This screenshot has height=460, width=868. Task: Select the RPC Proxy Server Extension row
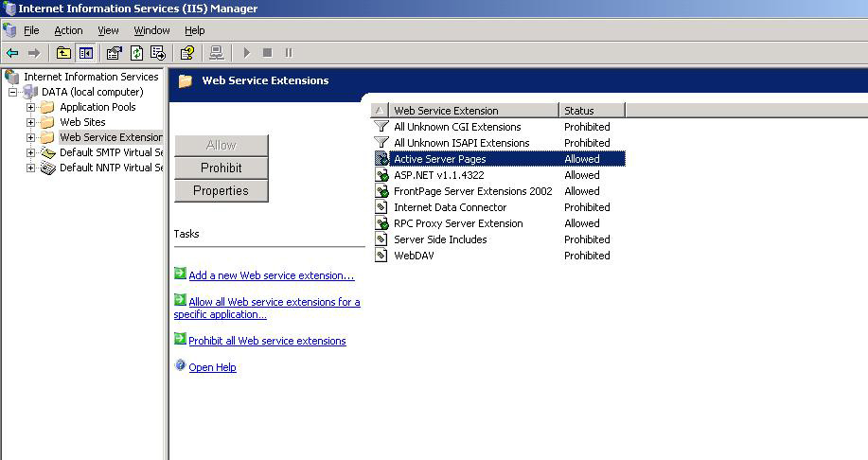coord(500,223)
